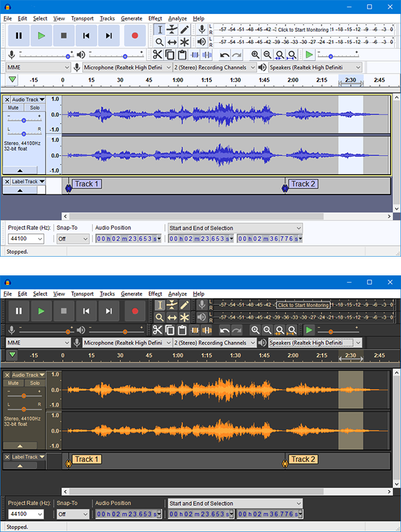The image size is (401, 532).
Task: Click the Audio Position time field in the light-theme window
Action: pos(128,239)
